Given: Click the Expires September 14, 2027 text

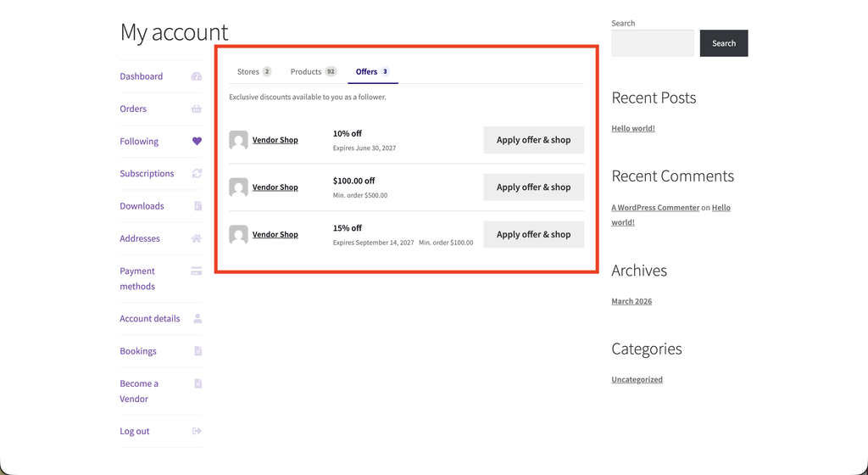Looking at the screenshot, I should click(x=374, y=243).
